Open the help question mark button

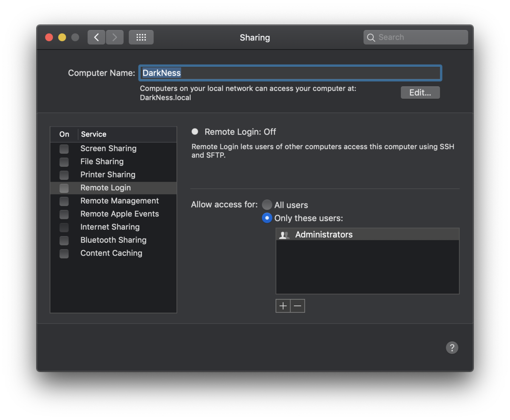pos(452,348)
